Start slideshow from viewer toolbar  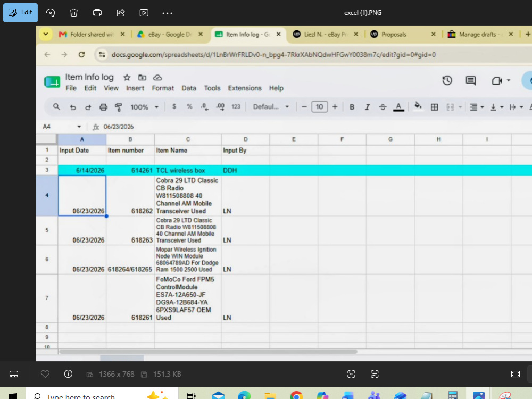coord(144,13)
